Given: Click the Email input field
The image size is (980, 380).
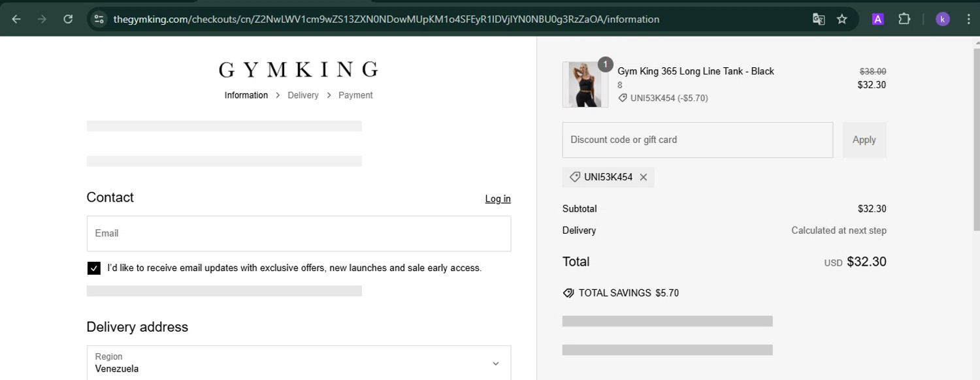Looking at the screenshot, I should click(x=299, y=233).
